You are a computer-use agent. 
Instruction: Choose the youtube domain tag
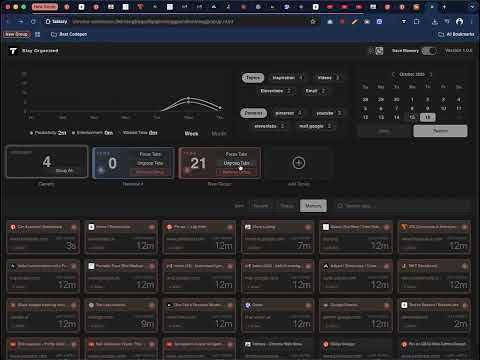point(329,113)
